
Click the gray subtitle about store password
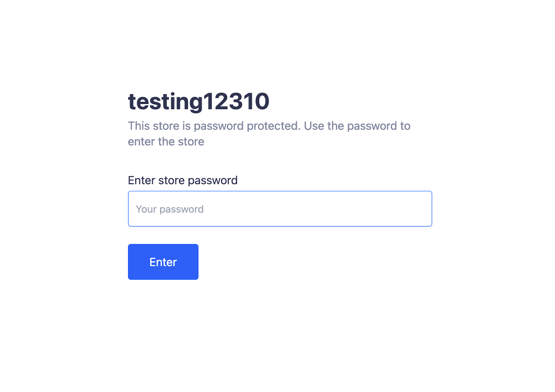click(269, 133)
